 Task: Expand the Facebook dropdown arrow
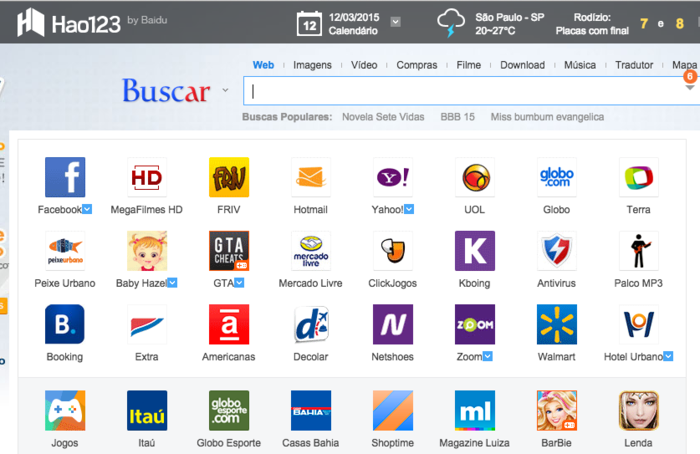[87, 209]
